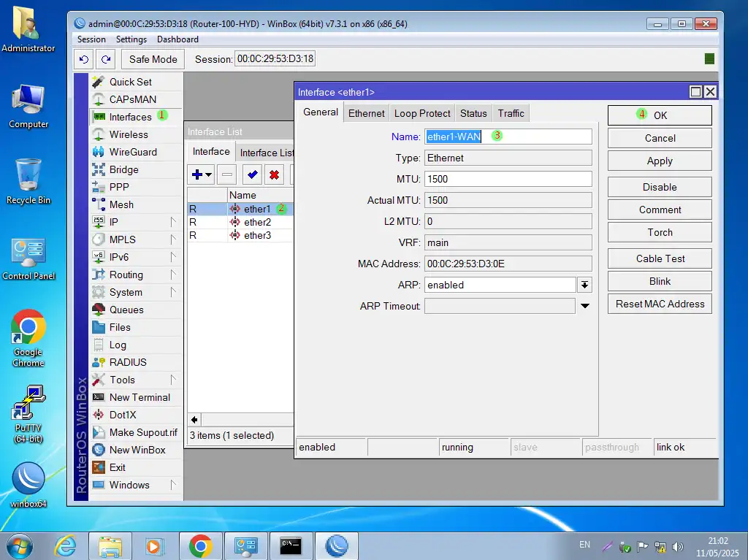Click the Undo arrow icon in toolbar
748x560 pixels.
[x=84, y=59]
